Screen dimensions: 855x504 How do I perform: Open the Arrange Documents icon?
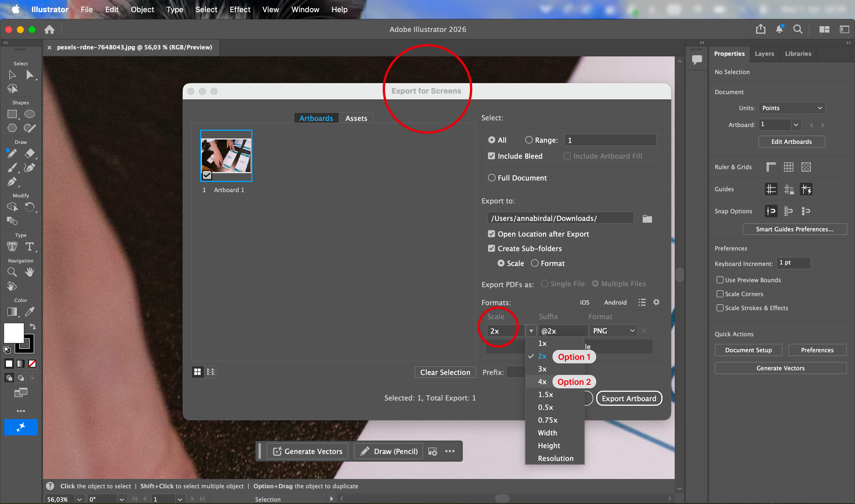[x=824, y=30]
